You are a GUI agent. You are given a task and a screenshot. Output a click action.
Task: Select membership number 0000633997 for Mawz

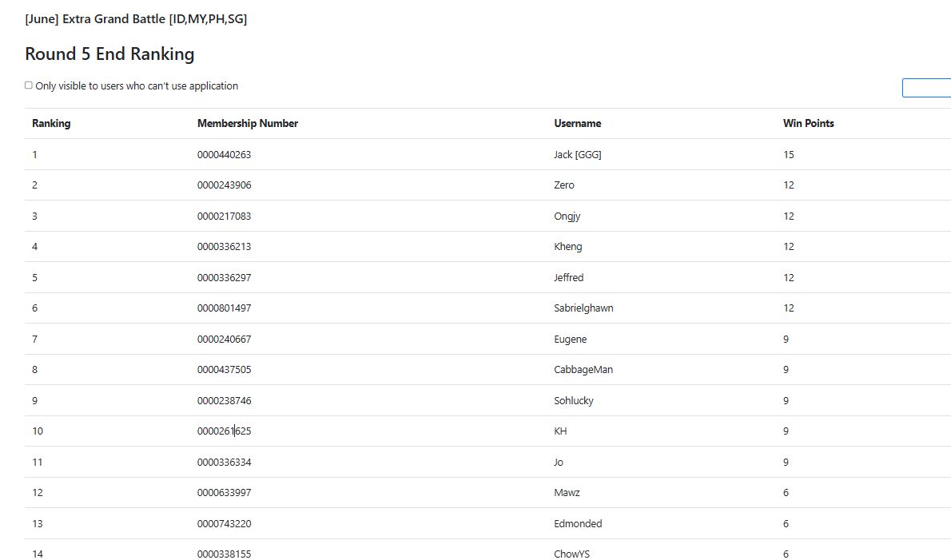click(x=224, y=493)
